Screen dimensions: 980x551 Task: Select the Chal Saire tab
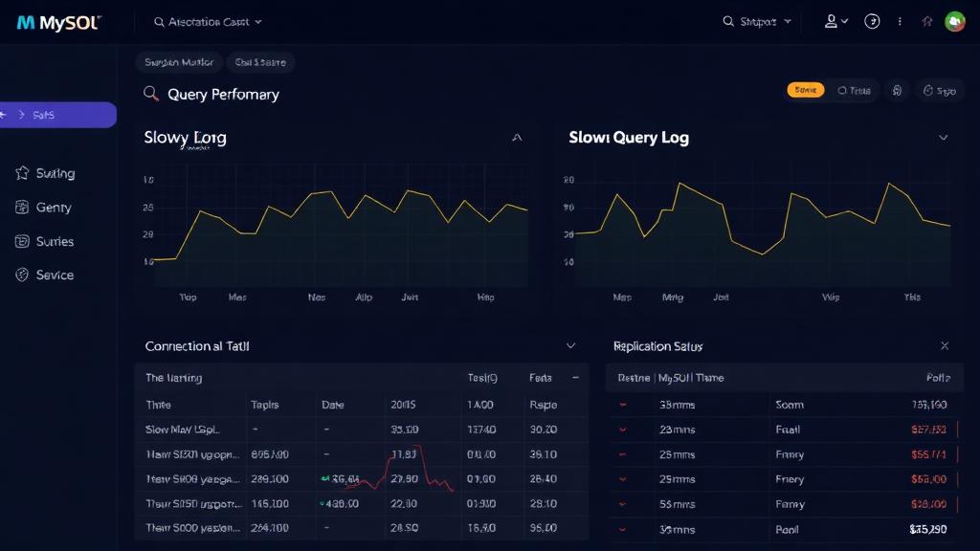(260, 61)
